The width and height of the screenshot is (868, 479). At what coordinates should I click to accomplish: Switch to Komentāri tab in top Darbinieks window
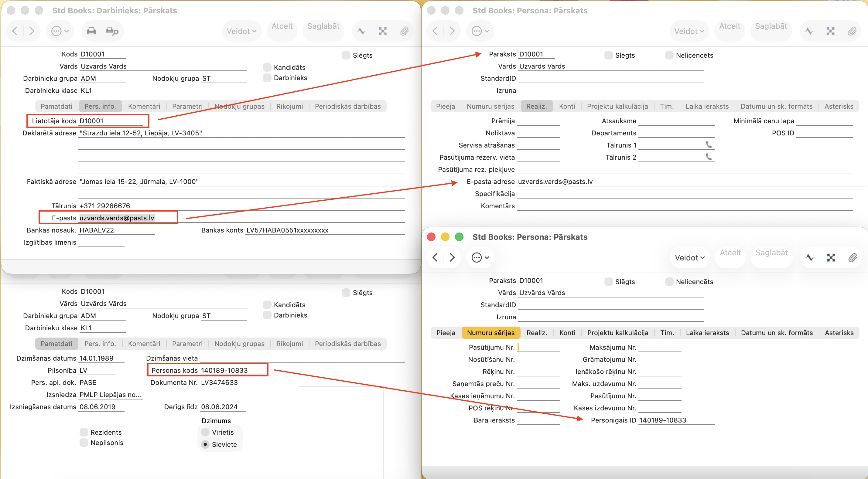(144, 107)
